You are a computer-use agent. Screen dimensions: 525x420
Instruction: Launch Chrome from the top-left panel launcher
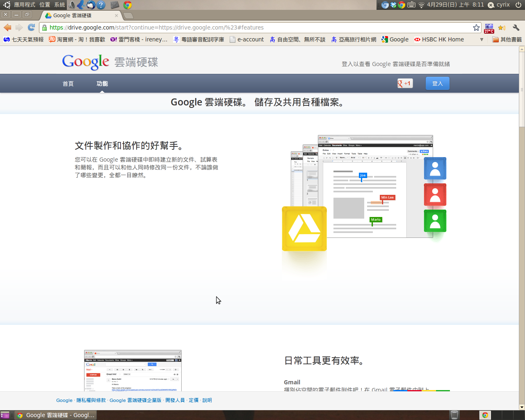pyautogui.click(x=128, y=5)
